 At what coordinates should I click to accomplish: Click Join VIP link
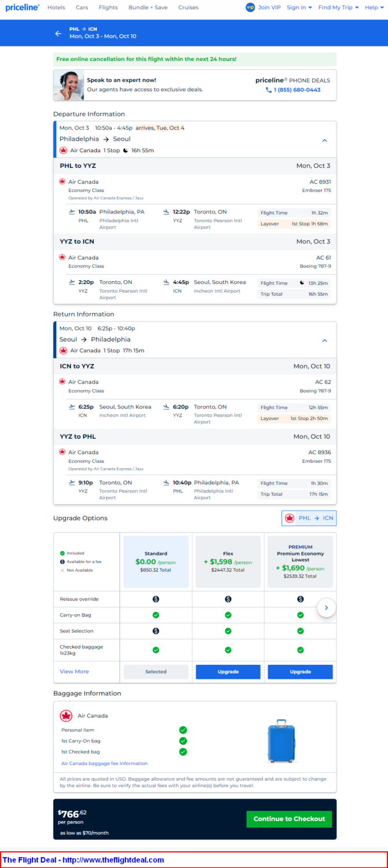[269, 8]
